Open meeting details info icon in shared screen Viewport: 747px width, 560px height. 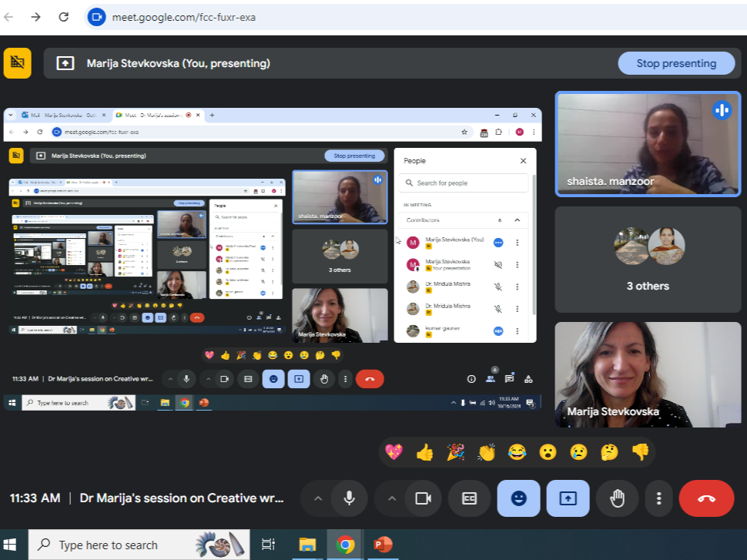[x=471, y=380]
